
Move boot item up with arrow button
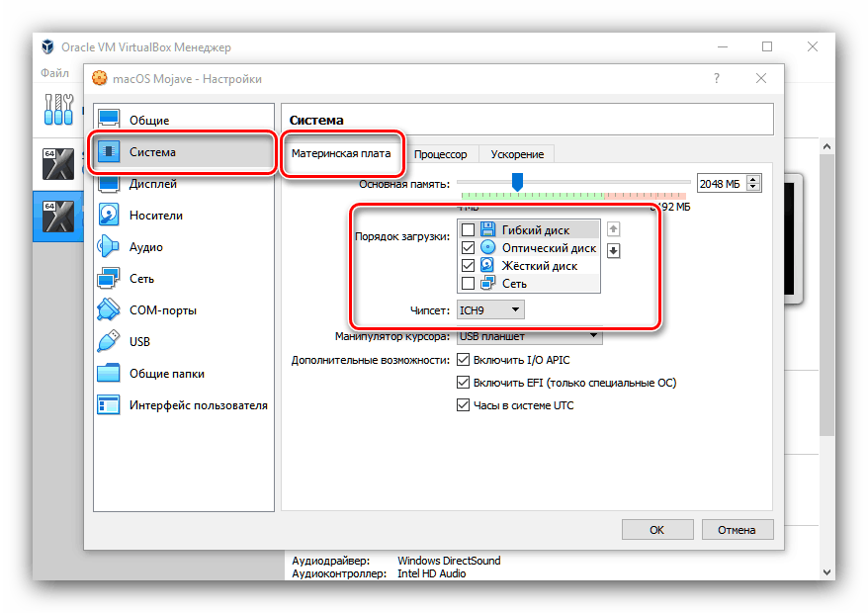[613, 228]
